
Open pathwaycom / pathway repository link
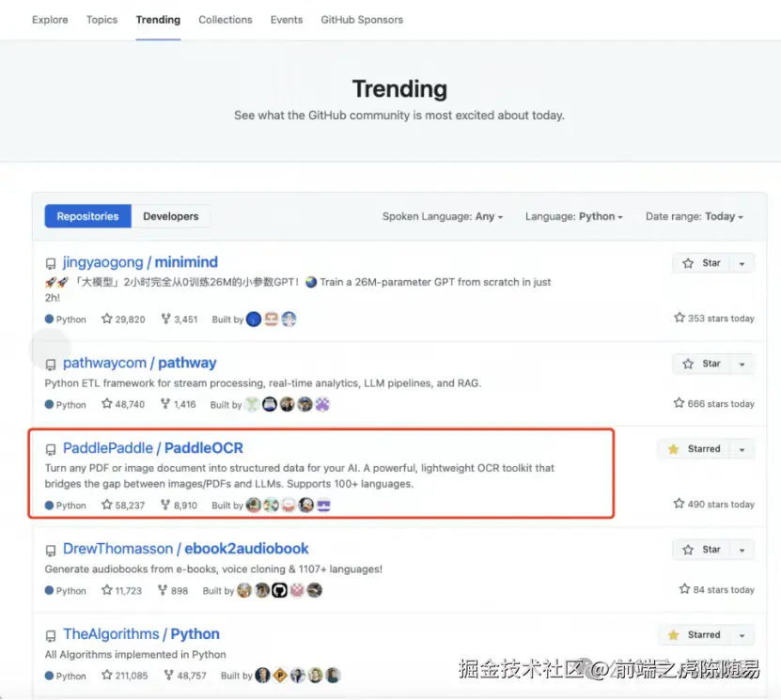tap(139, 363)
